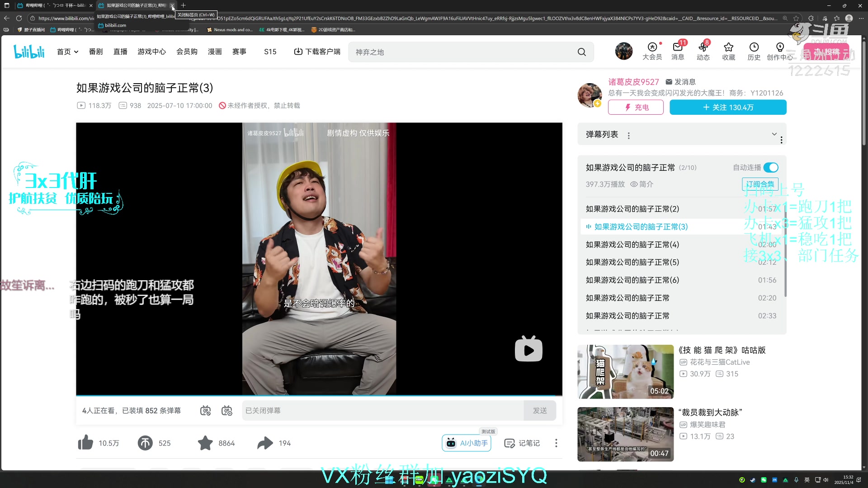Expand the 首页 dropdown arrow
This screenshot has height=488, width=868.
coord(75,52)
